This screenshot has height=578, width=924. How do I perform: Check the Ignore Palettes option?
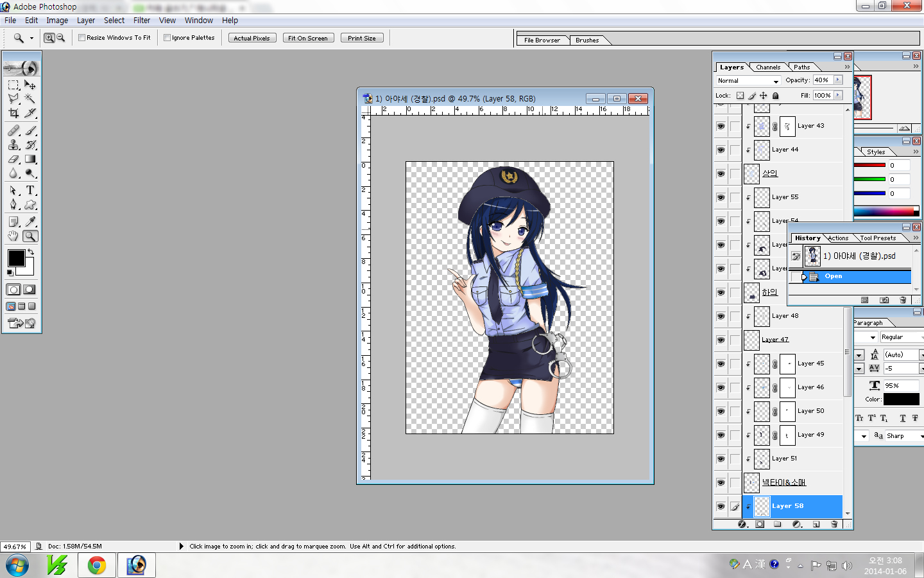167,38
